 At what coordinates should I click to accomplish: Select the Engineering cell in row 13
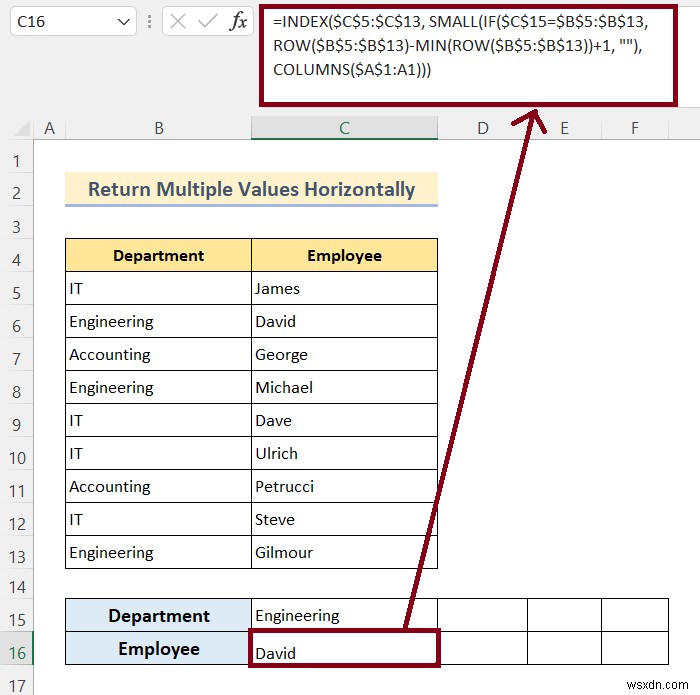[x=158, y=552]
